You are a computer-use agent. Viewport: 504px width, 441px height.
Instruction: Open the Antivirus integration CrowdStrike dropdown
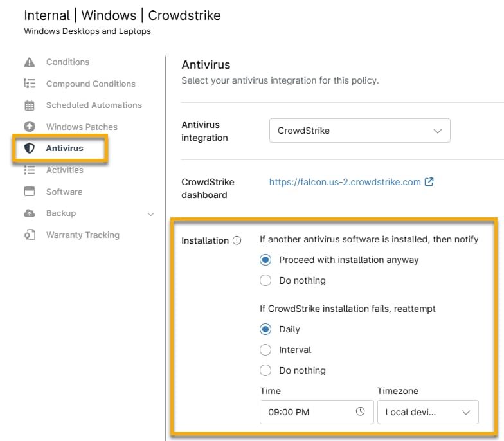click(359, 130)
